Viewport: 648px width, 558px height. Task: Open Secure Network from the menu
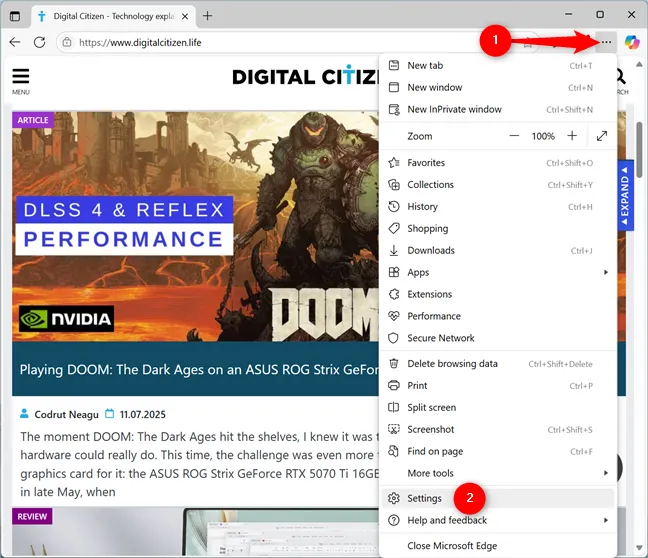(497, 338)
